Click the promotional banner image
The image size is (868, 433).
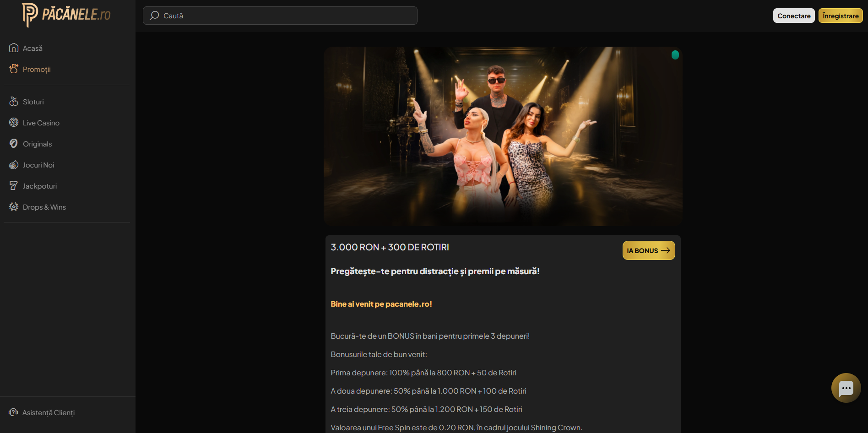tap(503, 136)
